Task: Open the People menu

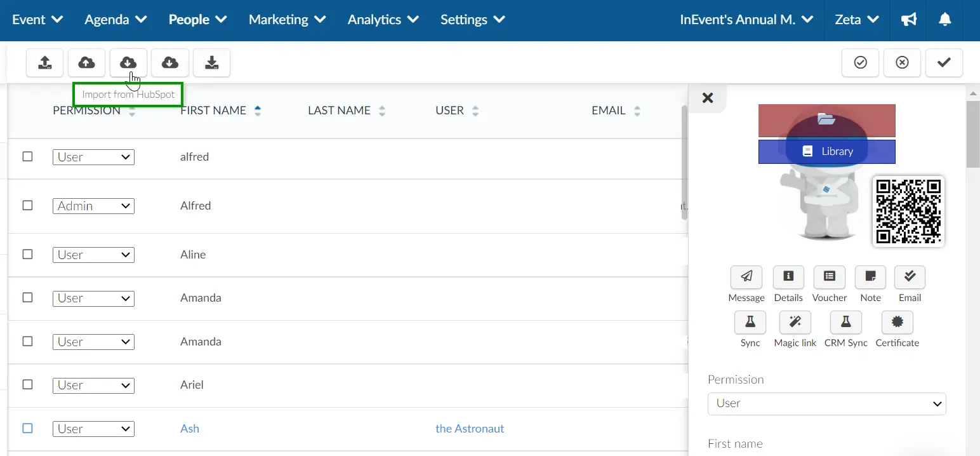Action: pos(197,20)
